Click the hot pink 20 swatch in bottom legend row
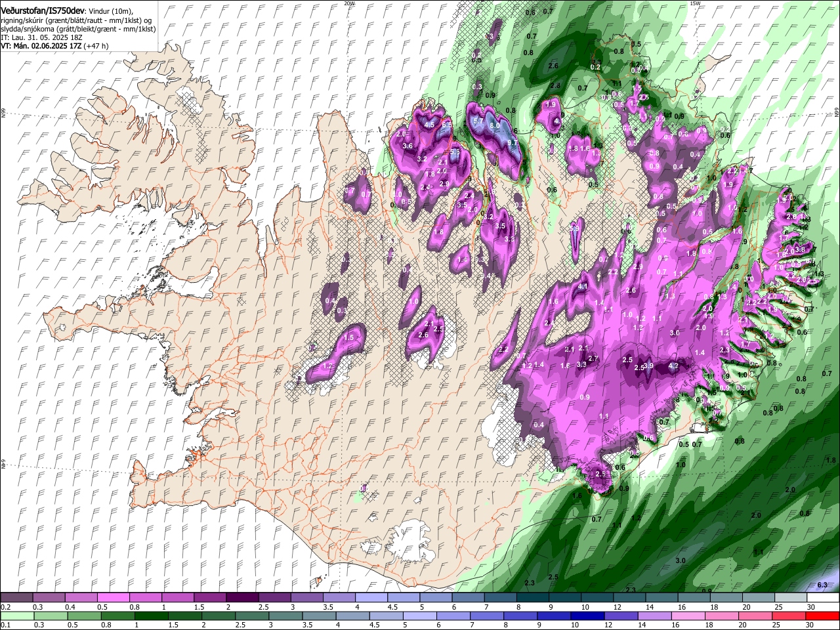This screenshot has width=840, height=630. (x=757, y=616)
